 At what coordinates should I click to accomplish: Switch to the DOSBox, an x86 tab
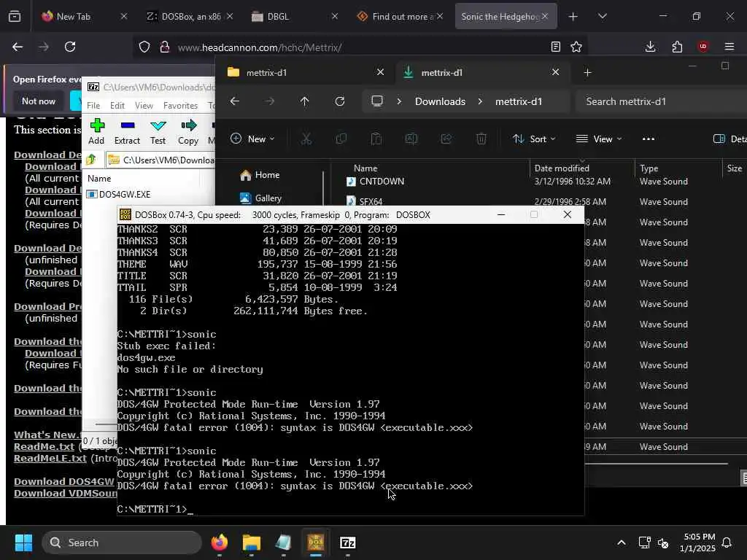(x=190, y=17)
